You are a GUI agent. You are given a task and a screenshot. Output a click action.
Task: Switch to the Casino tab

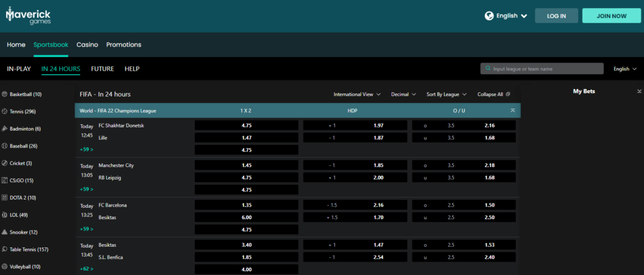(x=87, y=45)
